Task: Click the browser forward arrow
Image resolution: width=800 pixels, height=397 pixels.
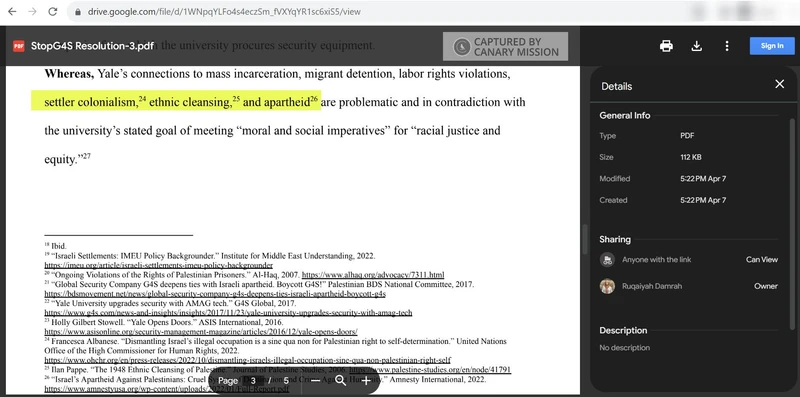Action: click(33, 11)
